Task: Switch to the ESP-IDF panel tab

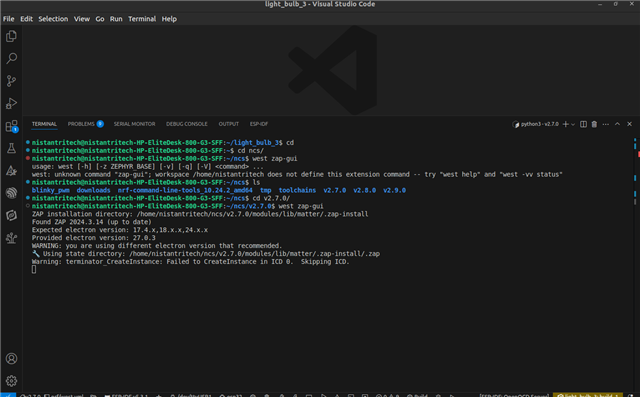Action: (x=259, y=124)
